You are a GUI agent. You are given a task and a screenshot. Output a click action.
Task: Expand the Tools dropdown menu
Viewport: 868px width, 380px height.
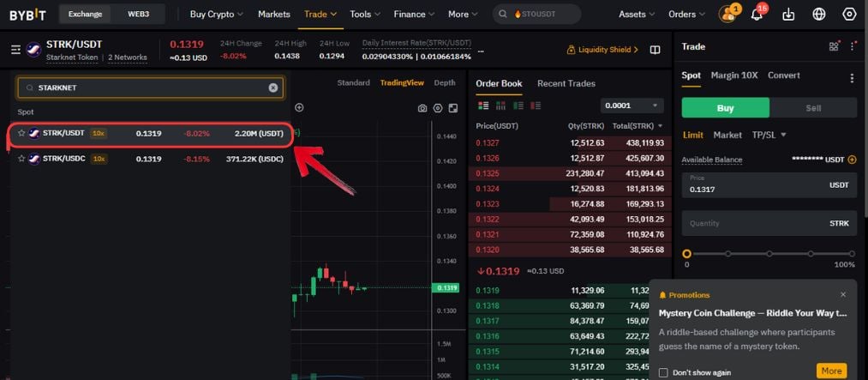point(365,15)
